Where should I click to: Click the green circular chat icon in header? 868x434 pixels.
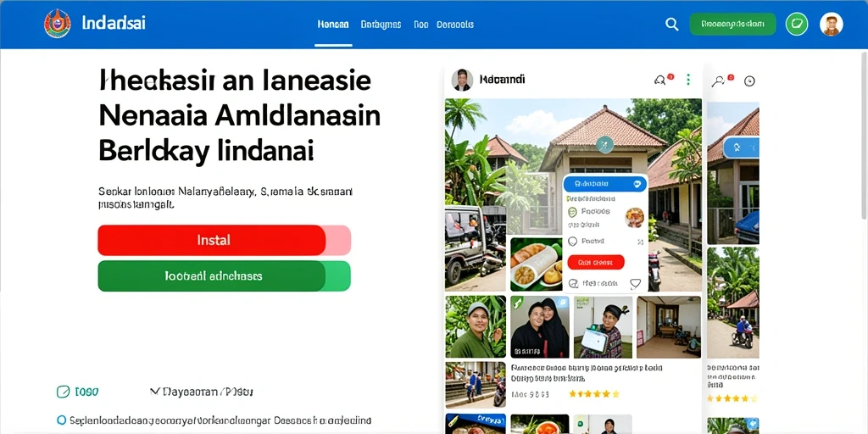pyautogui.click(x=797, y=25)
